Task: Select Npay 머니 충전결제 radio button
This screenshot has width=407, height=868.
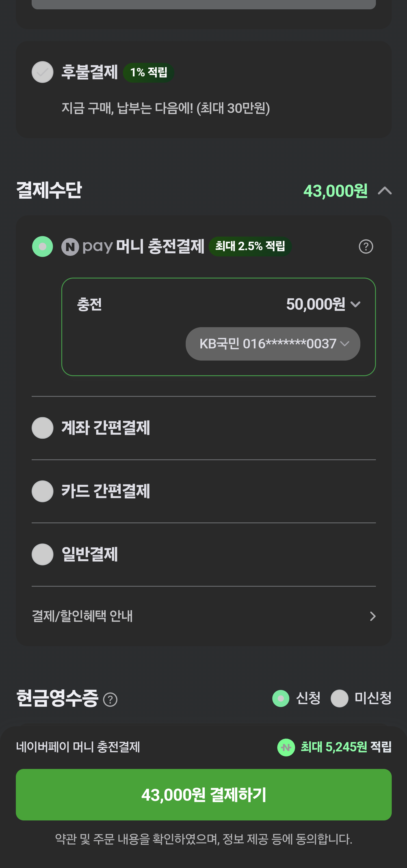Action: point(42,247)
